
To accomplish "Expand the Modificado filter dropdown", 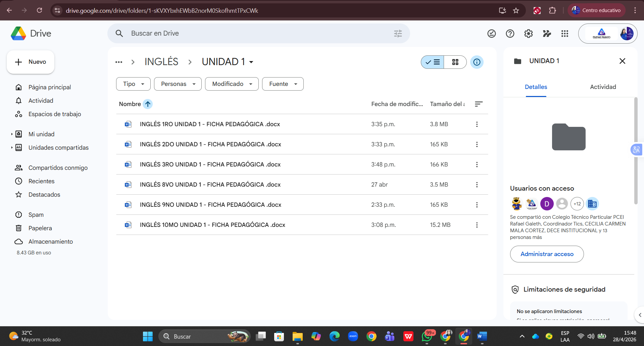I will (232, 84).
